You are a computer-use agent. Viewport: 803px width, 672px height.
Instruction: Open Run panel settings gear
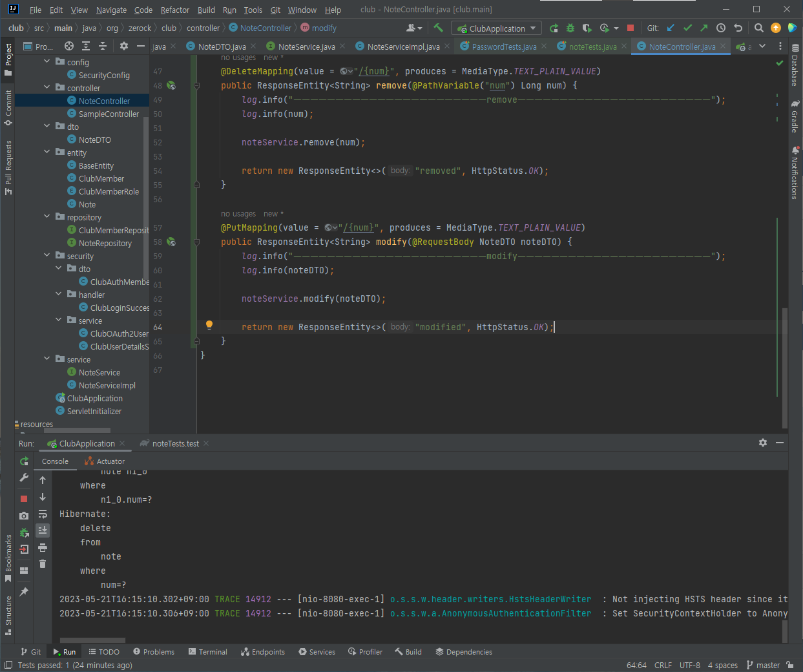763,443
